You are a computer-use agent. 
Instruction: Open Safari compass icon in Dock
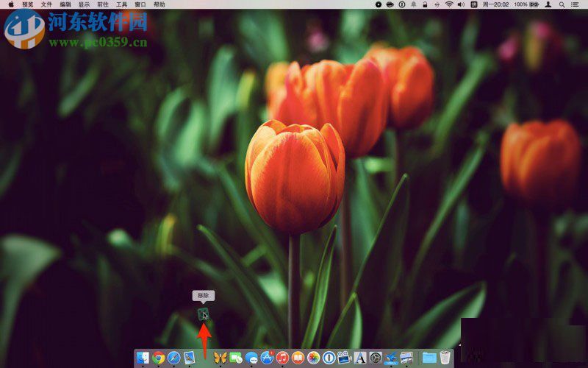click(174, 358)
